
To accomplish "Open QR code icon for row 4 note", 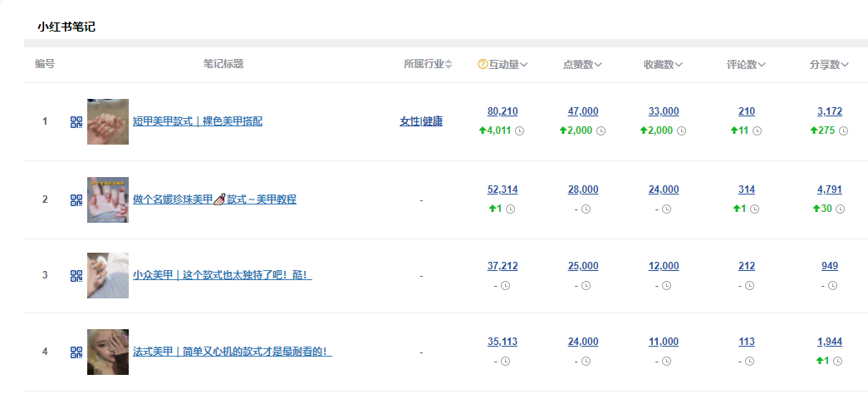I will click(x=76, y=352).
